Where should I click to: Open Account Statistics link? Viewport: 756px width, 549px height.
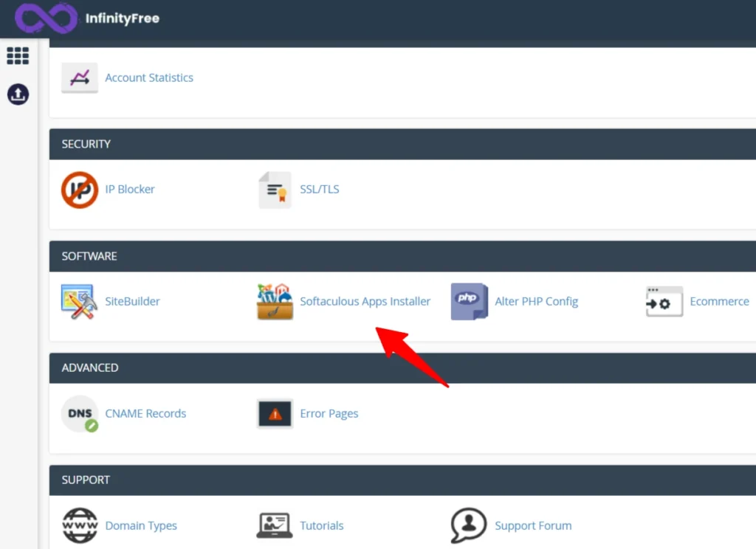coord(149,77)
